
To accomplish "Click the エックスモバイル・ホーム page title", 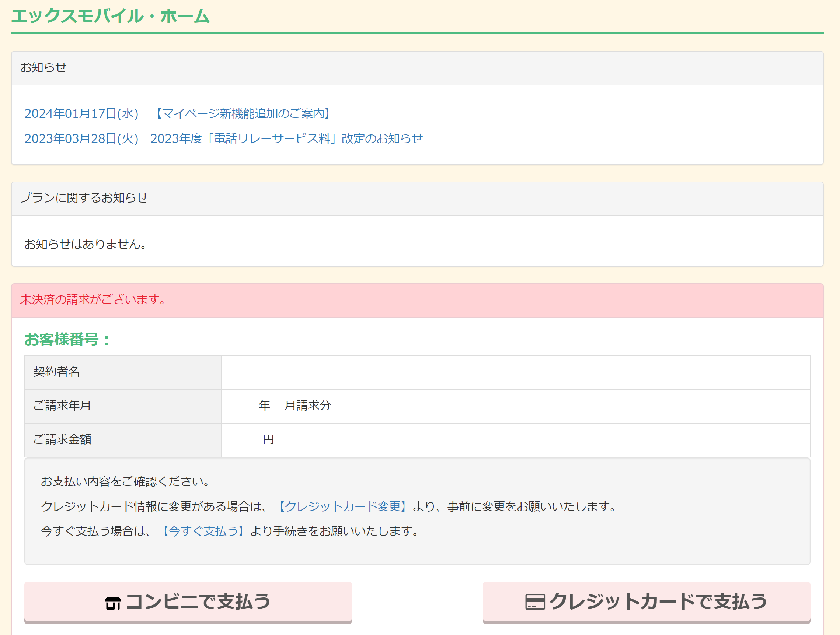I will click(111, 16).
